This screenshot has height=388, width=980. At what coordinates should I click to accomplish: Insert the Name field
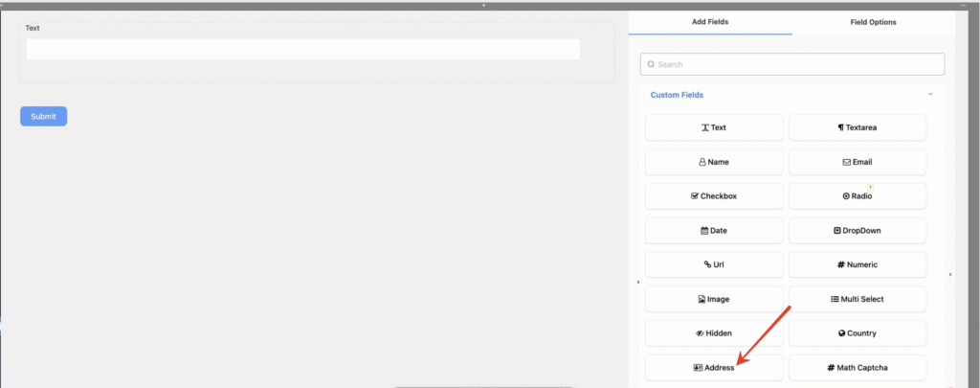713,162
